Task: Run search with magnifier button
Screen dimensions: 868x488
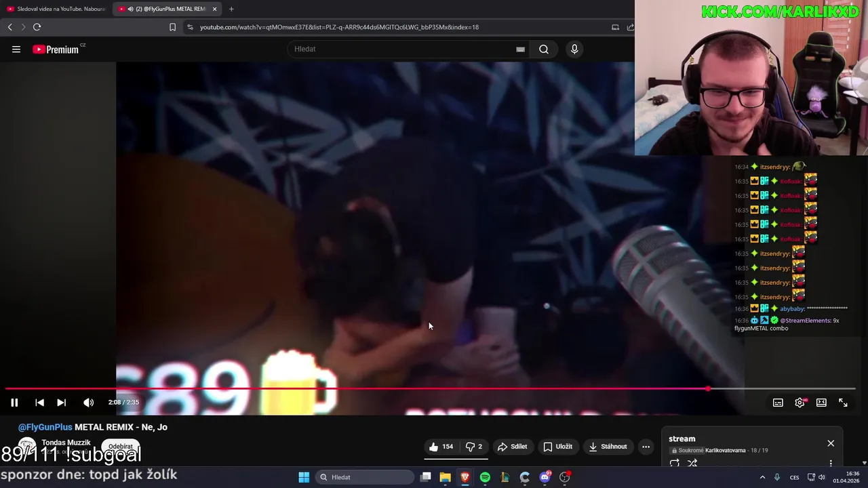Action: click(x=544, y=49)
